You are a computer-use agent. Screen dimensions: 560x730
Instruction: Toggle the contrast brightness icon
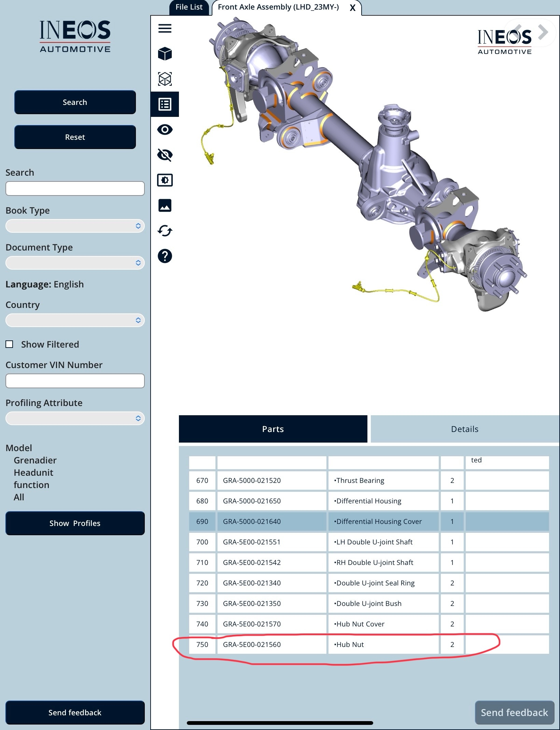tap(165, 180)
